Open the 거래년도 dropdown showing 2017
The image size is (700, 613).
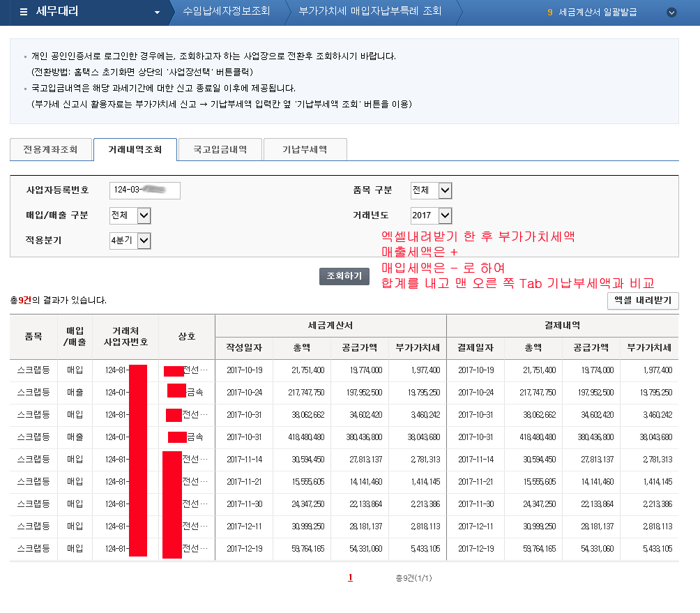pos(431,215)
